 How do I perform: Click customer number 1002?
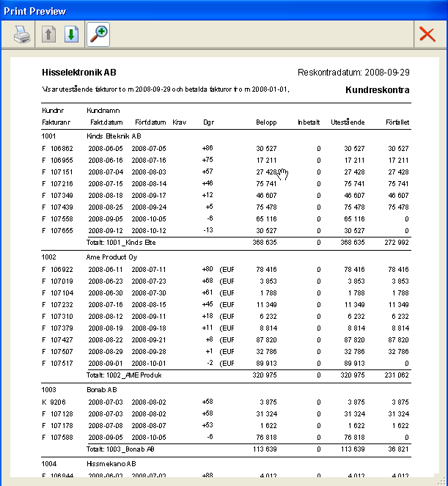(48, 257)
